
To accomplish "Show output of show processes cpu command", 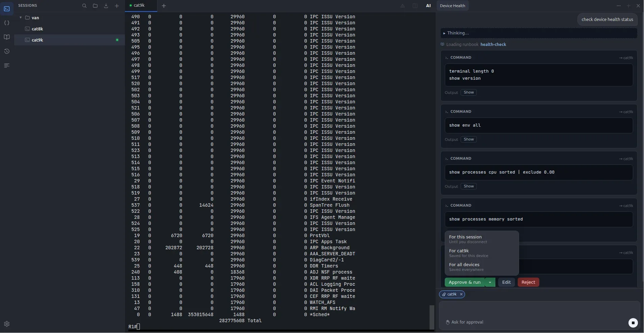I will pyautogui.click(x=469, y=186).
